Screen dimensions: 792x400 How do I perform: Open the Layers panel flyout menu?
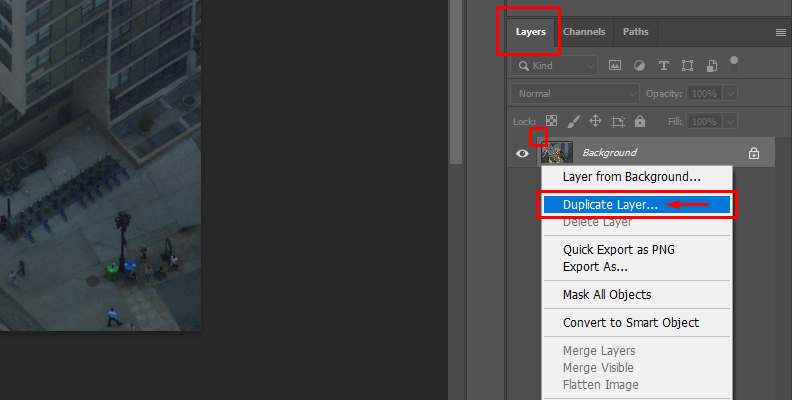point(780,32)
